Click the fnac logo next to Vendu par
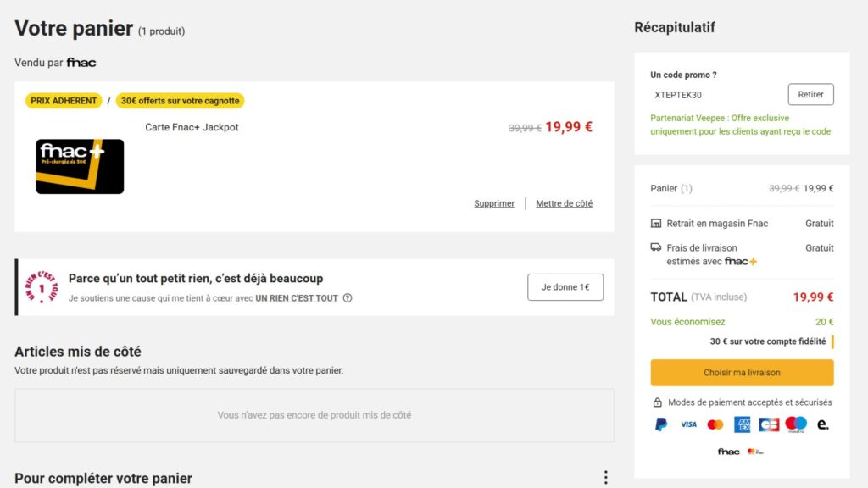 pyautogui.click(x=84, y=62)
